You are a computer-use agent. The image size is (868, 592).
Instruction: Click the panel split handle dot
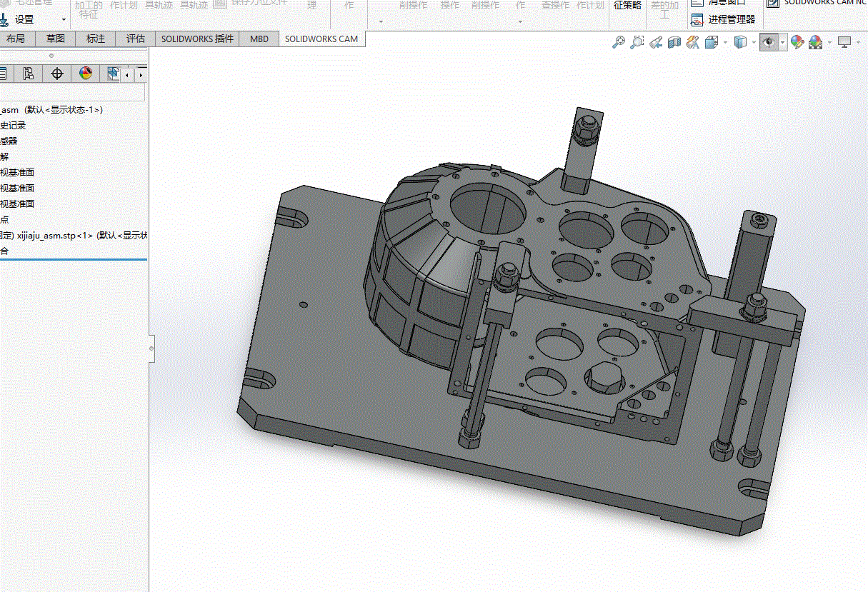(51, 55)
